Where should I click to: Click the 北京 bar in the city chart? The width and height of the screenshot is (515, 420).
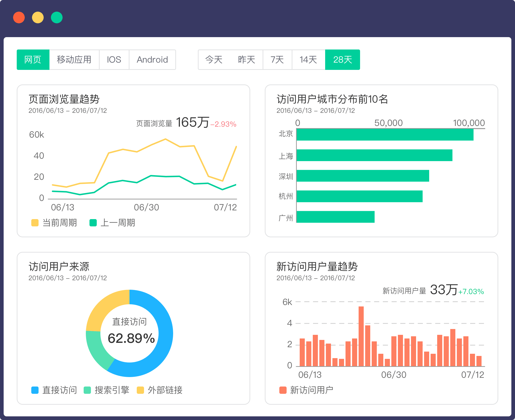(x=385, y=135)
